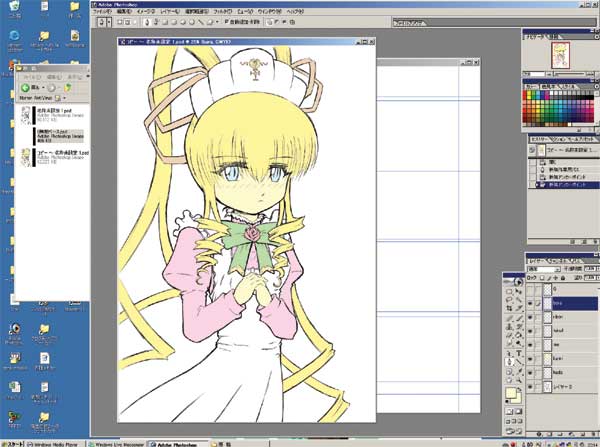The image size is (600, 447).
Task: Hide the kami layer eye icon
Action: [530, 359]
